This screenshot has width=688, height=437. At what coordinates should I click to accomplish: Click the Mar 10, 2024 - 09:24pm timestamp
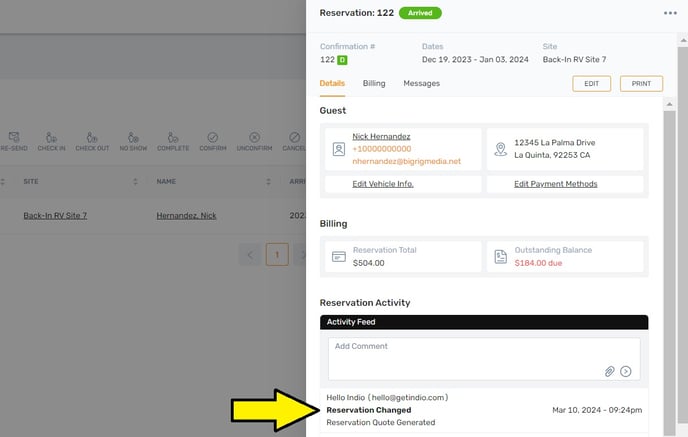pos(597,410)
